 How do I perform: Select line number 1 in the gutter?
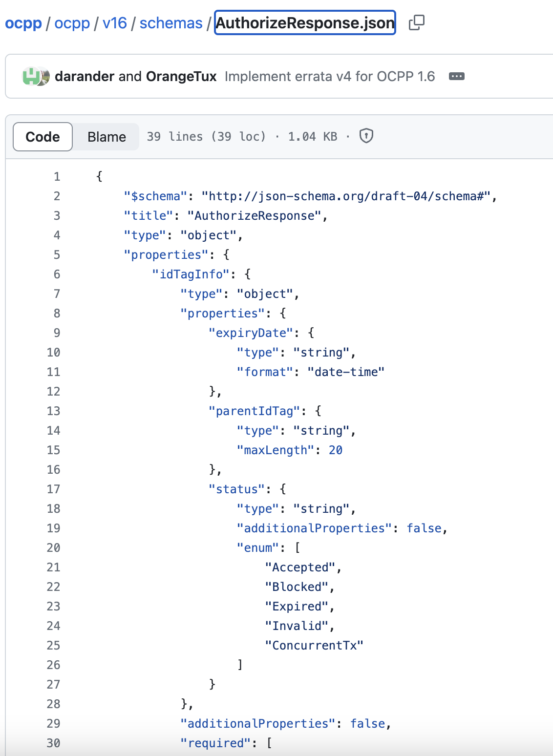[x=56, y=176]
